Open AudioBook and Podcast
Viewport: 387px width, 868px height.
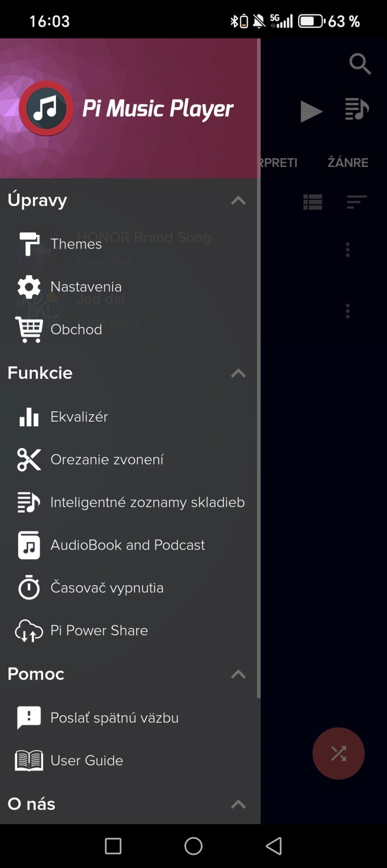(127, 545)
